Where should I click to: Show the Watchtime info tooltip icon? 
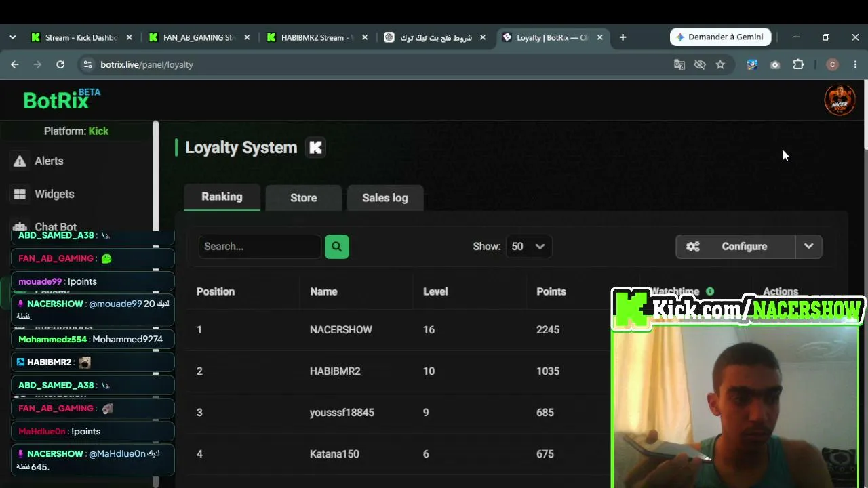point(710,291)
